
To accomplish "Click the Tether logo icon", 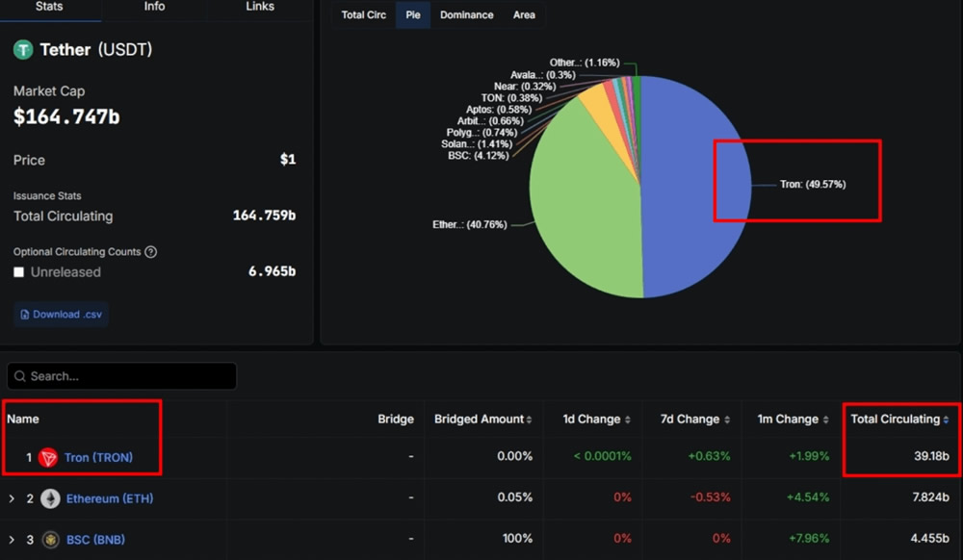I will tap(23, 49).
